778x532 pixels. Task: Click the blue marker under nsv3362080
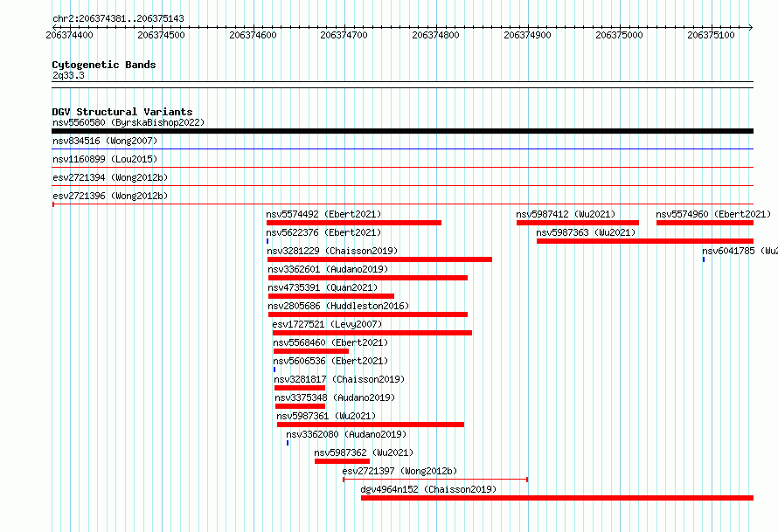(x=288, y=443)
